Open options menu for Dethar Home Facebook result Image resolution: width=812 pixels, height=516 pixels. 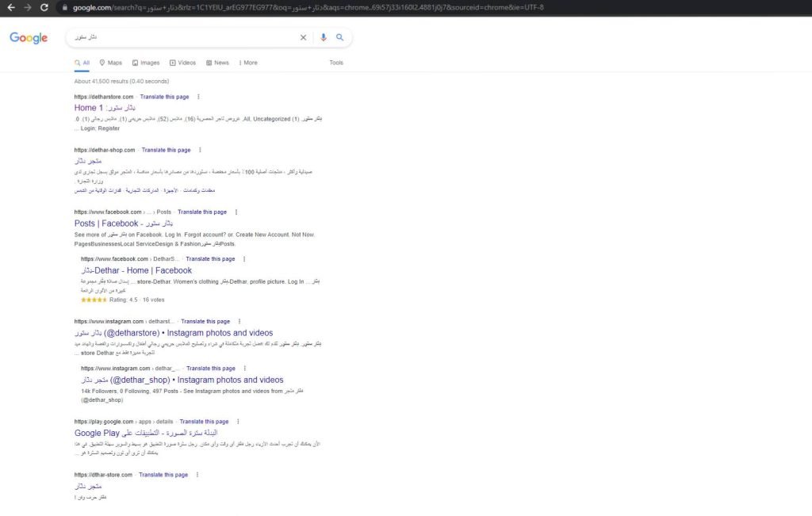244,258
